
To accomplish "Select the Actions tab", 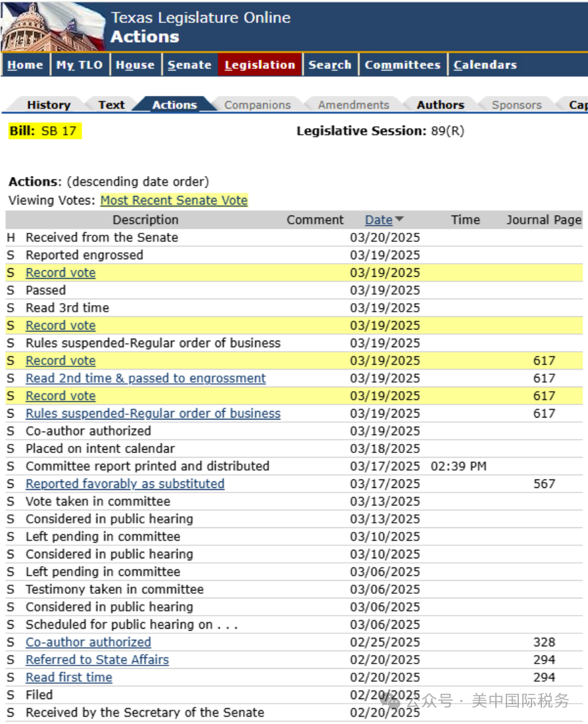I will [x=174, y=105].
